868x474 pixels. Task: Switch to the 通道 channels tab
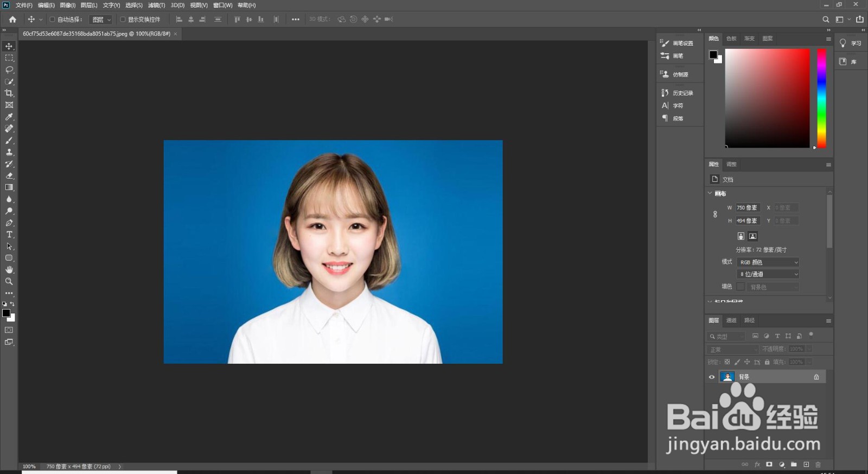tap(731, 320)
